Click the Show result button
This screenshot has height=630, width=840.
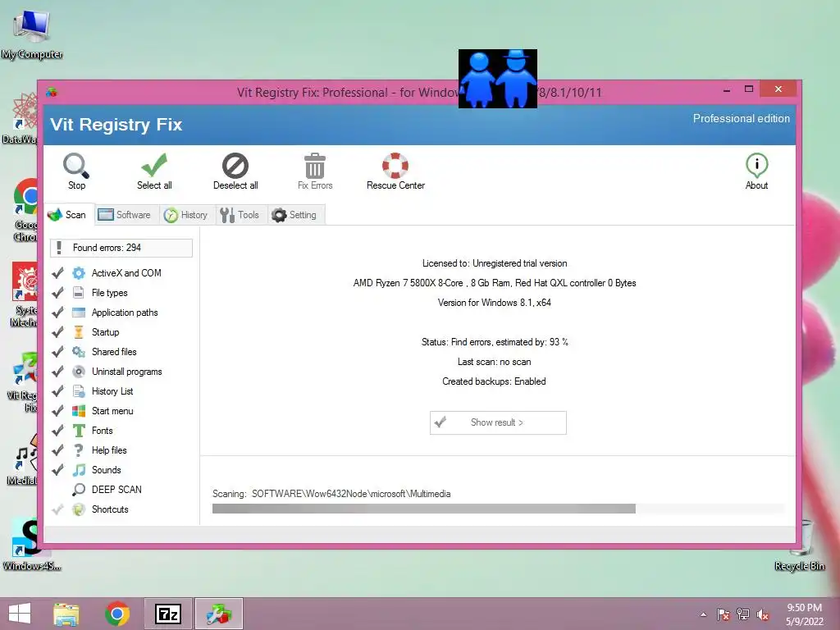click(x=498, y=422)
